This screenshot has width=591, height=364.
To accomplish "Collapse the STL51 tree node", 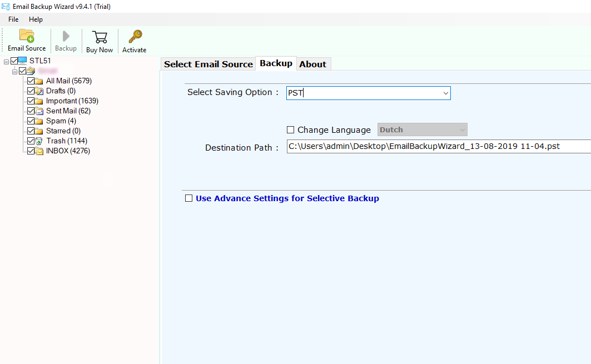I will 7,62.
